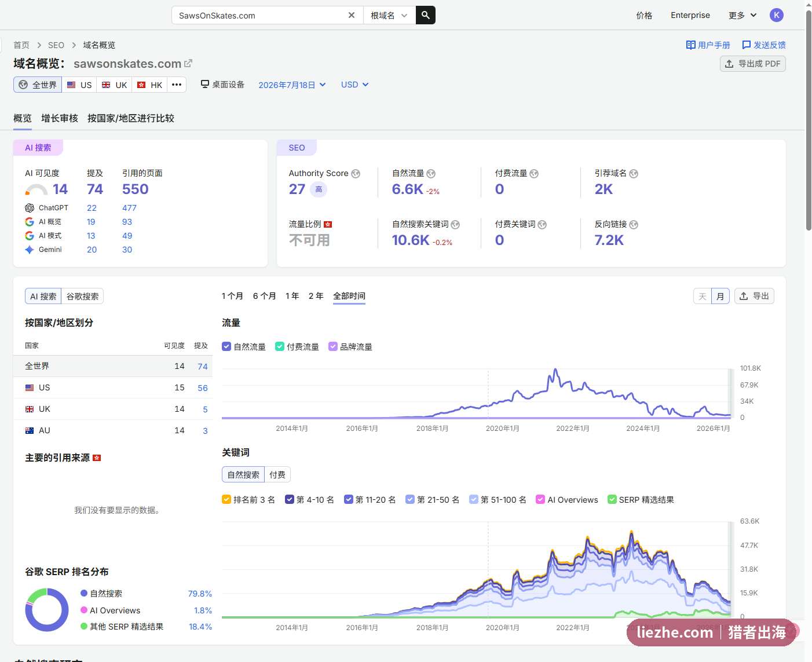Open the USD currency dropdown
Viewport: 812px width, 662px height.
click(x=354, y=85)
